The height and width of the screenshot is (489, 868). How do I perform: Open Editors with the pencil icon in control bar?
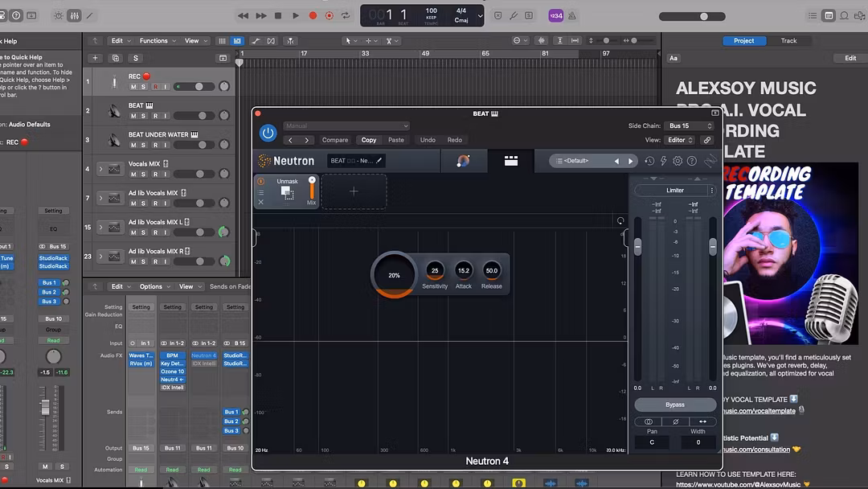(x=90, y=15)
